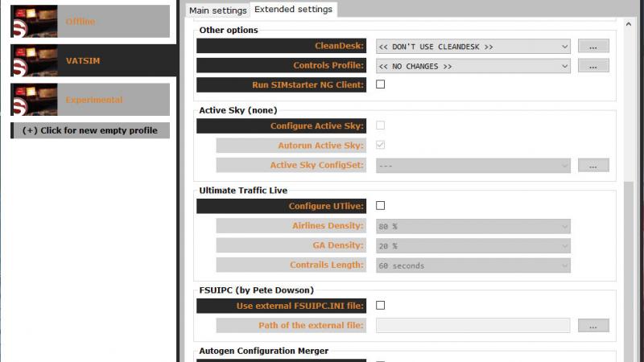644x362 pixels.
Task: Click for new empty profile
Action: [x=90, y=130]
